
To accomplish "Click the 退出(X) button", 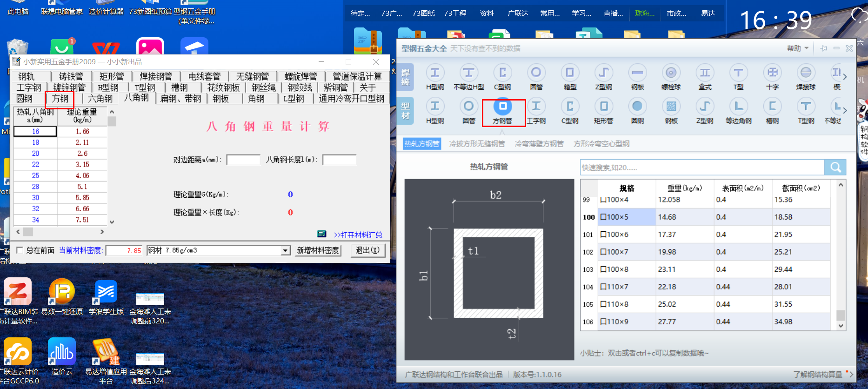I will pos(367,250).
